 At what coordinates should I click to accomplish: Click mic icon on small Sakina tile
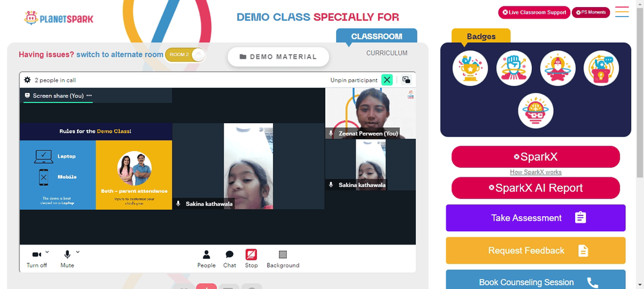[331, 185]
